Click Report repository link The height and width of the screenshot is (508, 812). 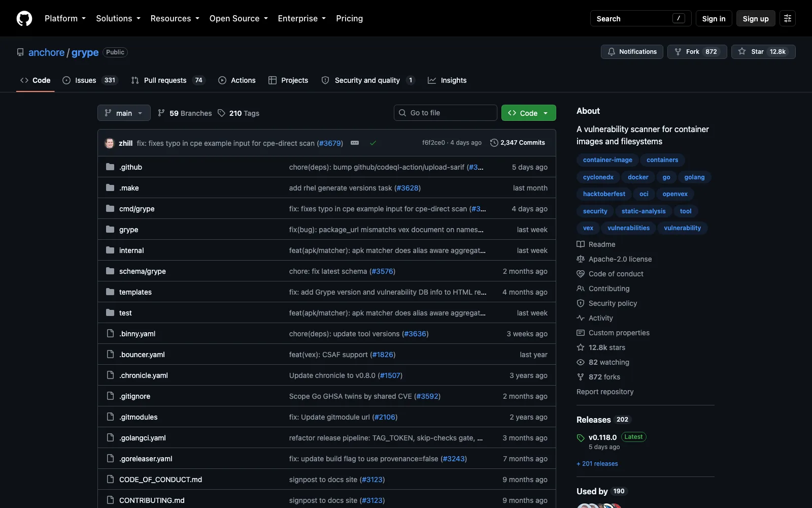605,392
